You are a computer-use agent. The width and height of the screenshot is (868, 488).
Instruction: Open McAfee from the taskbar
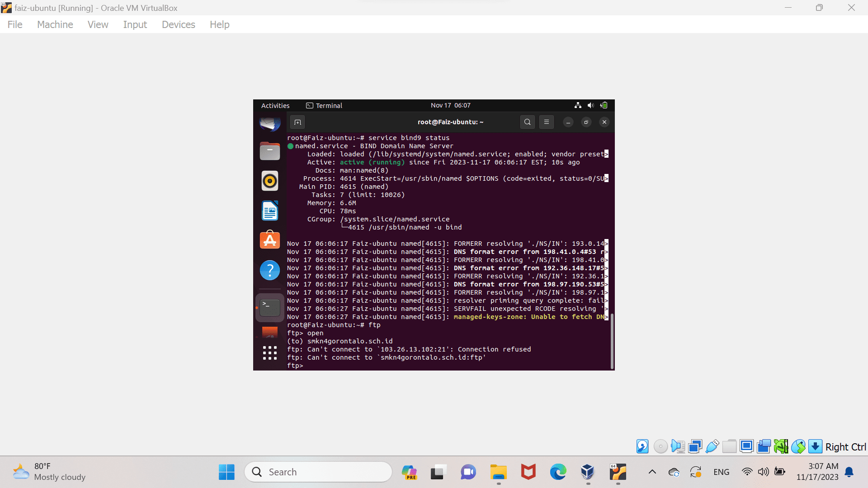[x=528, y=472]
